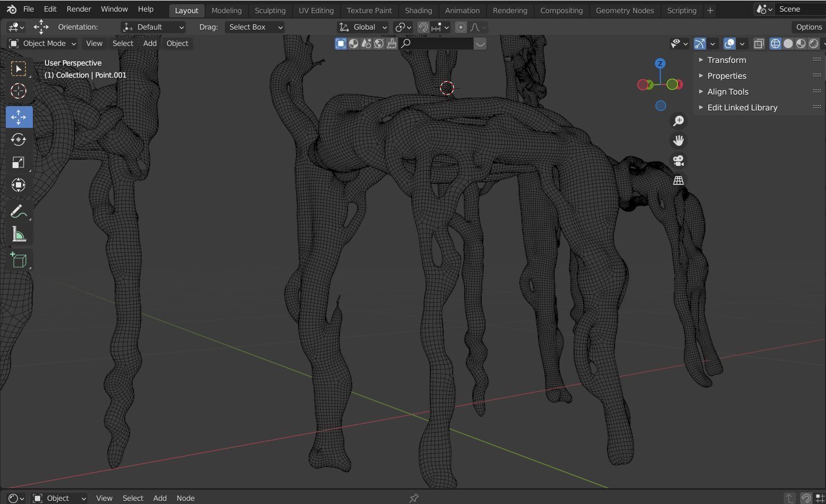Switch to the Geometry Nodes workspace tab
Image resolution: width=826 pixels, height=504 pixels.
coord(625,11)
